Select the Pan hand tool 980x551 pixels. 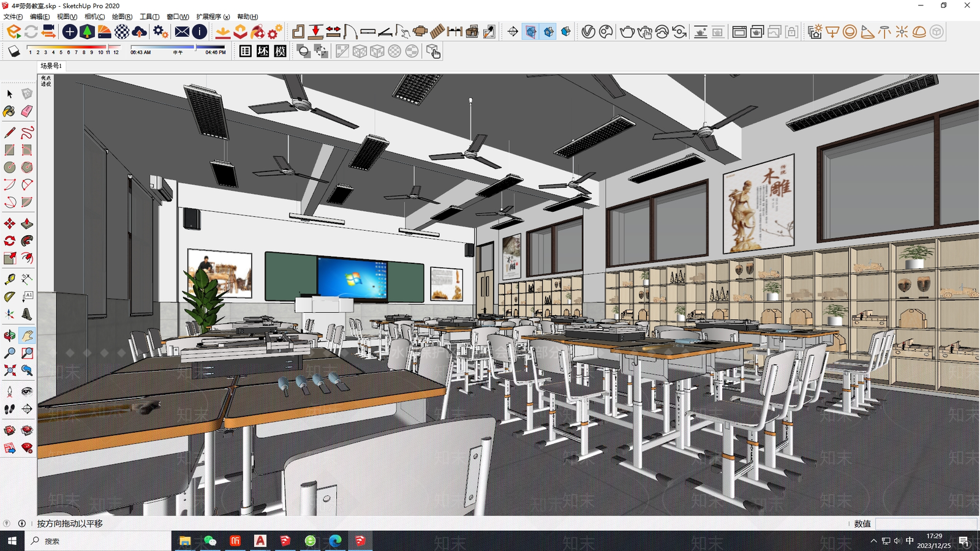27,335
